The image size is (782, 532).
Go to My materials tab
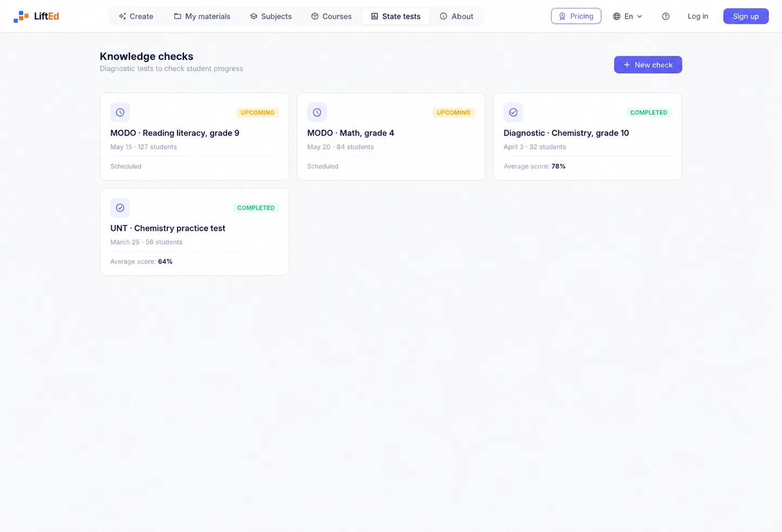click(x=202, y=16)
